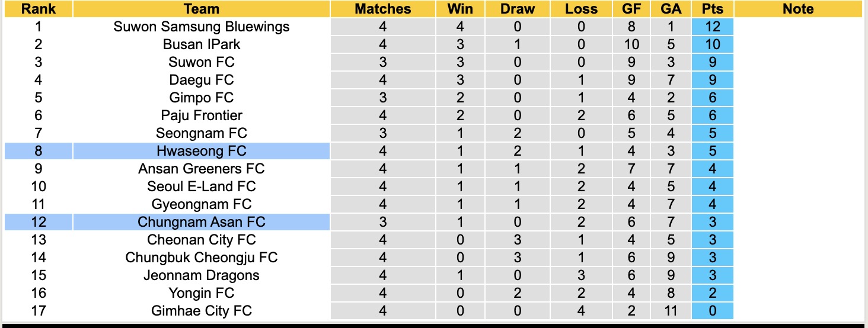
Task: Click the Rank column header
Action: 39,9
